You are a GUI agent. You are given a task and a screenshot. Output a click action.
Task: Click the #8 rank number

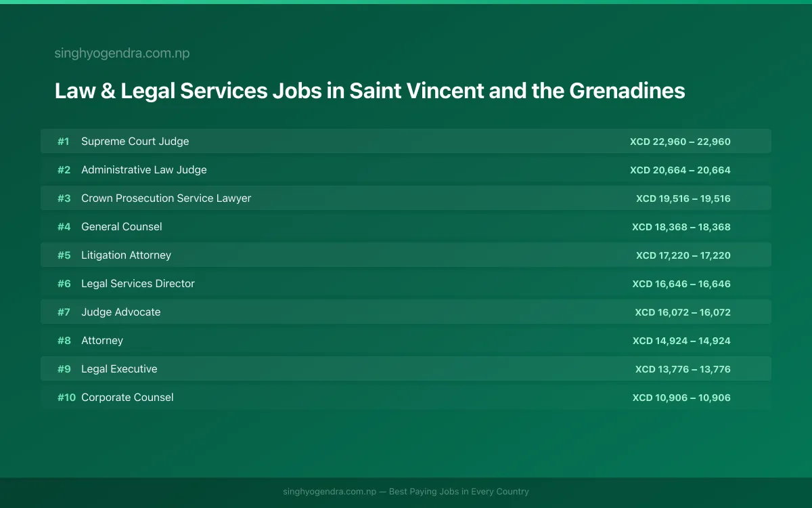pyautogui.click(x=64, y=341)
